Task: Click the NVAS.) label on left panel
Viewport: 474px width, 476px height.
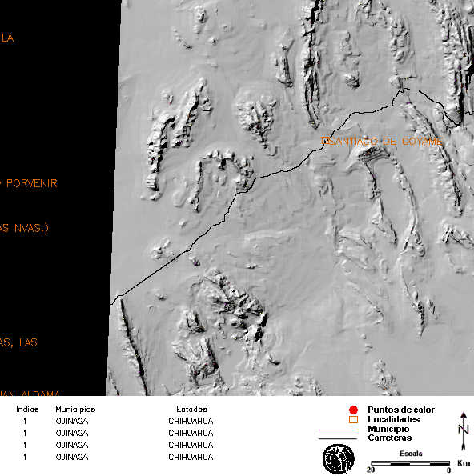Action: tap(31, 228)
